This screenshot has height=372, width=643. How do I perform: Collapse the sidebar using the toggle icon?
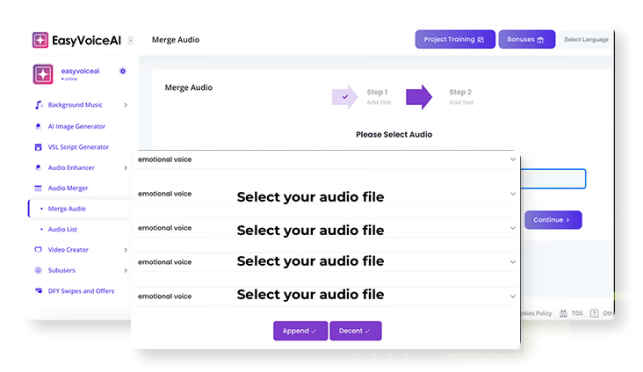[x=131, y=40]
